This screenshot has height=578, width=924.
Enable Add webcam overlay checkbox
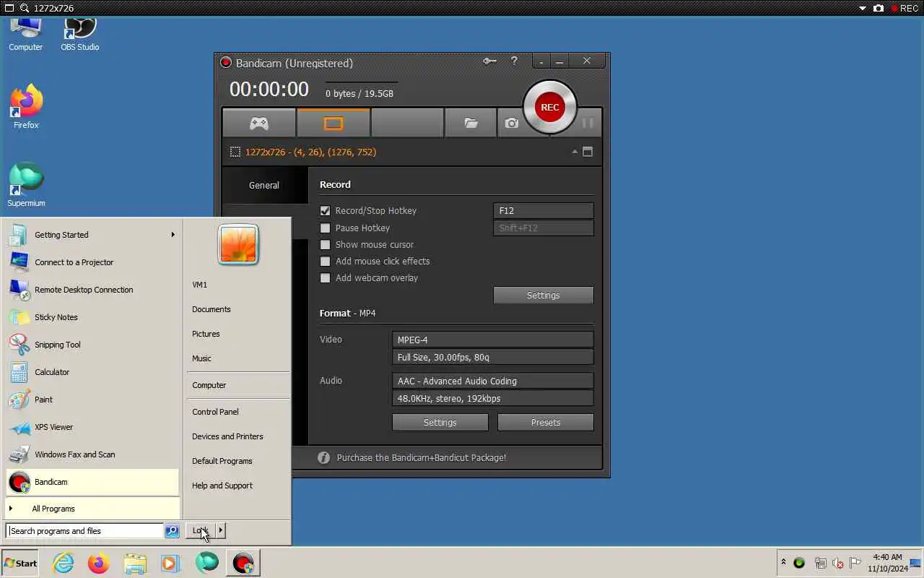pos(325,277)
